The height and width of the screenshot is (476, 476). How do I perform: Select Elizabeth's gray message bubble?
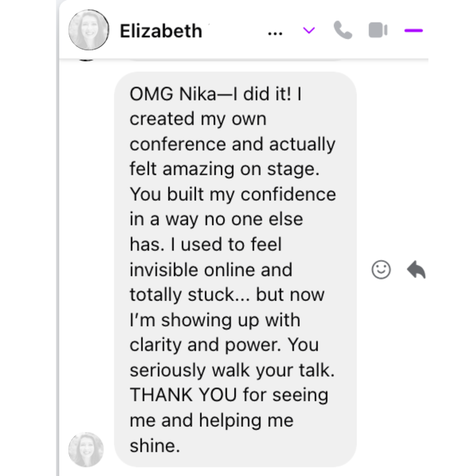pyautogui.click(x=235, y=269)
